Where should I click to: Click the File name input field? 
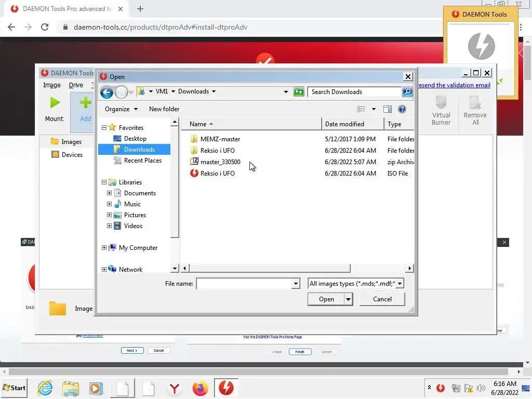(244, 284)
